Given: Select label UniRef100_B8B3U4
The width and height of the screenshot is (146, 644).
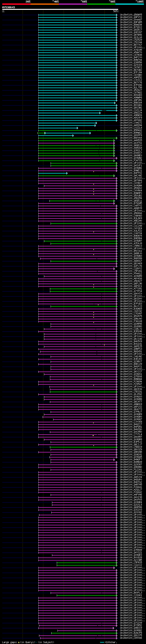Looking at the screenshot, I should point(131,103).
